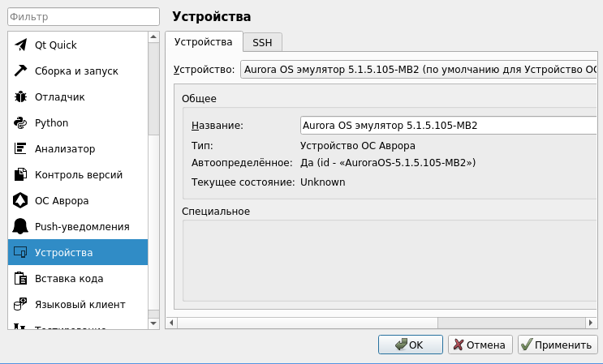Switch to the SSH tab
The width and height of the screenshot is (603, 364).
(x=261, y=42)
